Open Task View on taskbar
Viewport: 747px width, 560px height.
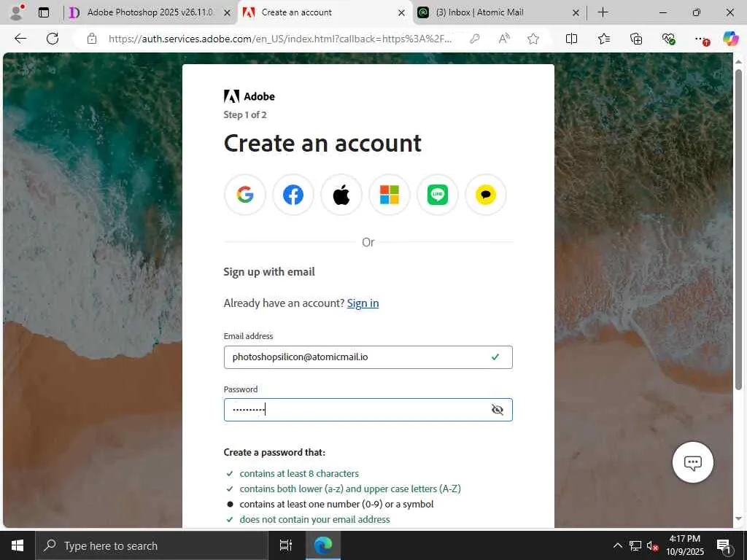[285, 545]
